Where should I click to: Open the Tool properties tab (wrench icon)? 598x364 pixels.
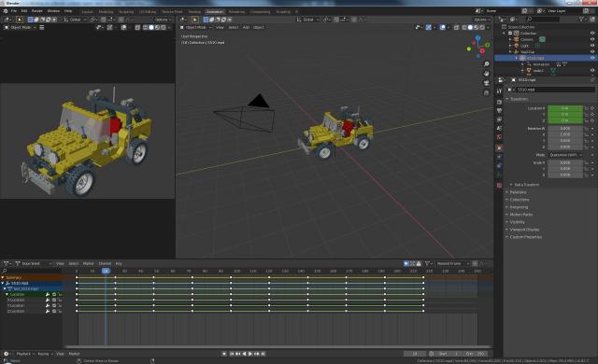tap(499, 91)
